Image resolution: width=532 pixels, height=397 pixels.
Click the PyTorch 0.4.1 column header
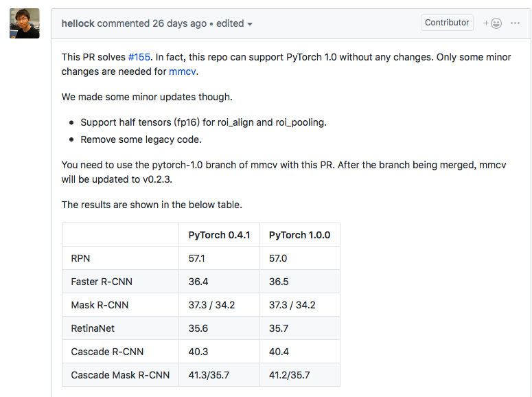[x=219, y=235]
